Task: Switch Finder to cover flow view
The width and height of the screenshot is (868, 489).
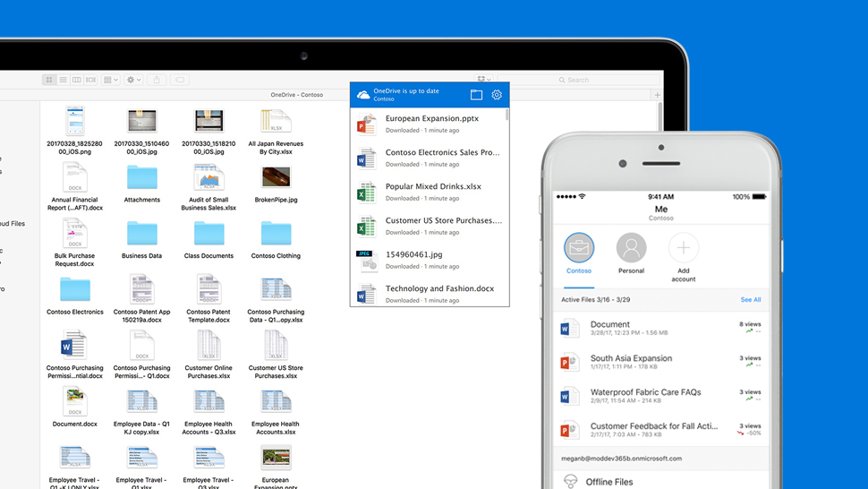Action: pos(90,80)
